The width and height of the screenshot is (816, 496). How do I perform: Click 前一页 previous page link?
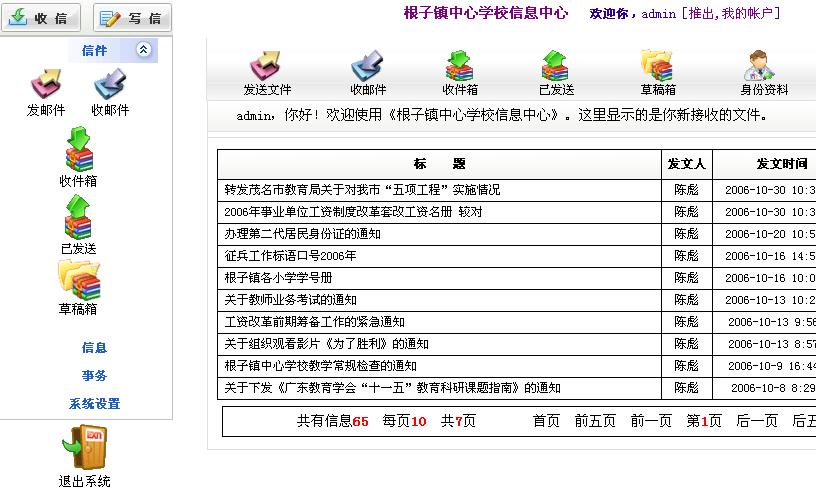pos(651,421)
